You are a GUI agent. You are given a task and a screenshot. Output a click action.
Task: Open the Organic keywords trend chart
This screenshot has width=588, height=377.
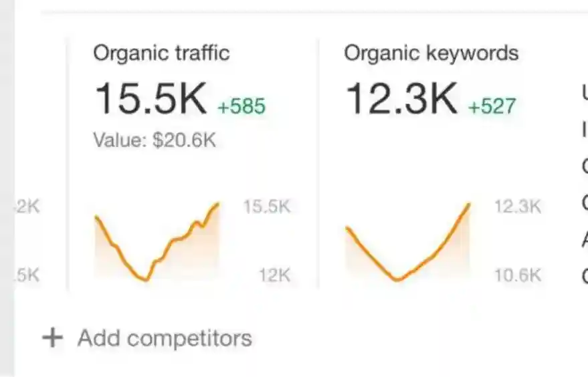click(x=407, y=244)
